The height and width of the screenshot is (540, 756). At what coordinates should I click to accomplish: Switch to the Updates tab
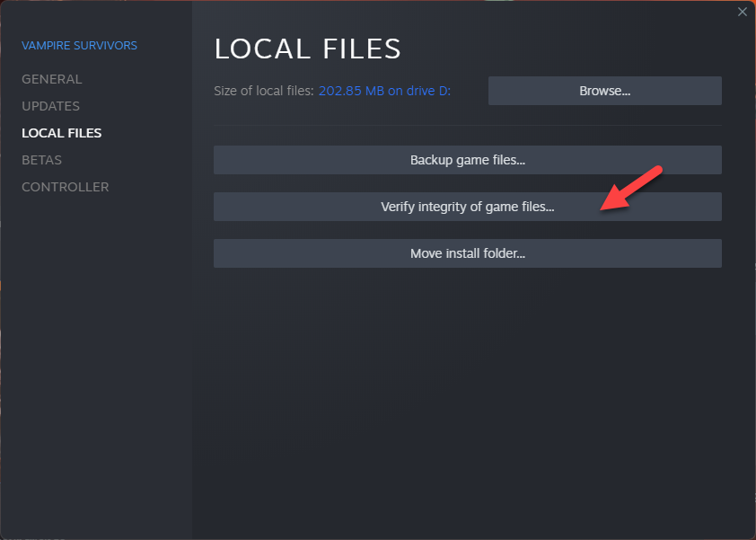pyautogui.click(x=50, y=106)
